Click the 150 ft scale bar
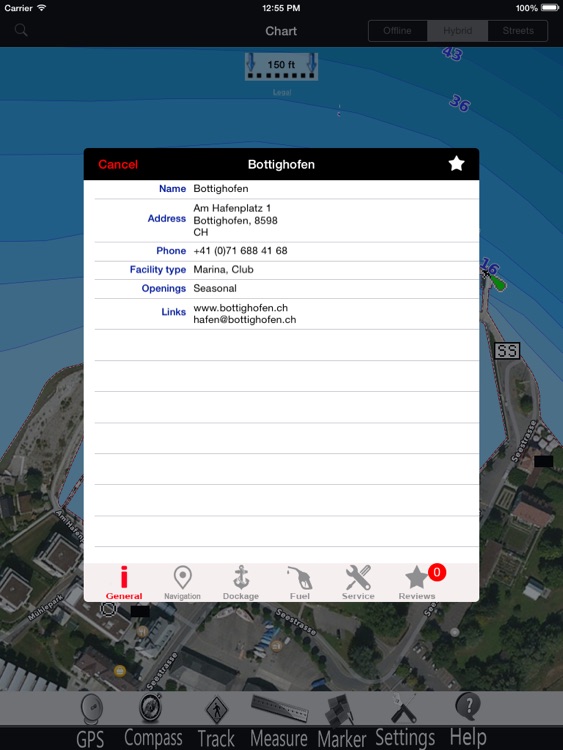Viewport: 563px width, 750px height. (x=281, y=66)
